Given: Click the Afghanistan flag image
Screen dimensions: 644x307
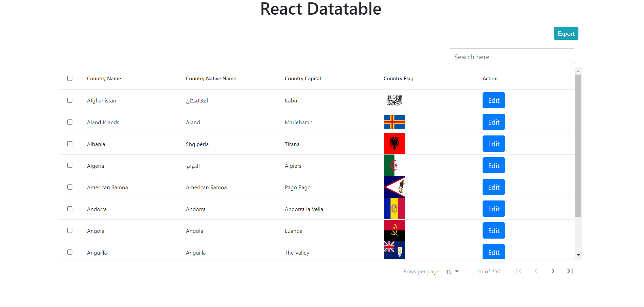Looking at the screenshot, I should click(394, 100).
